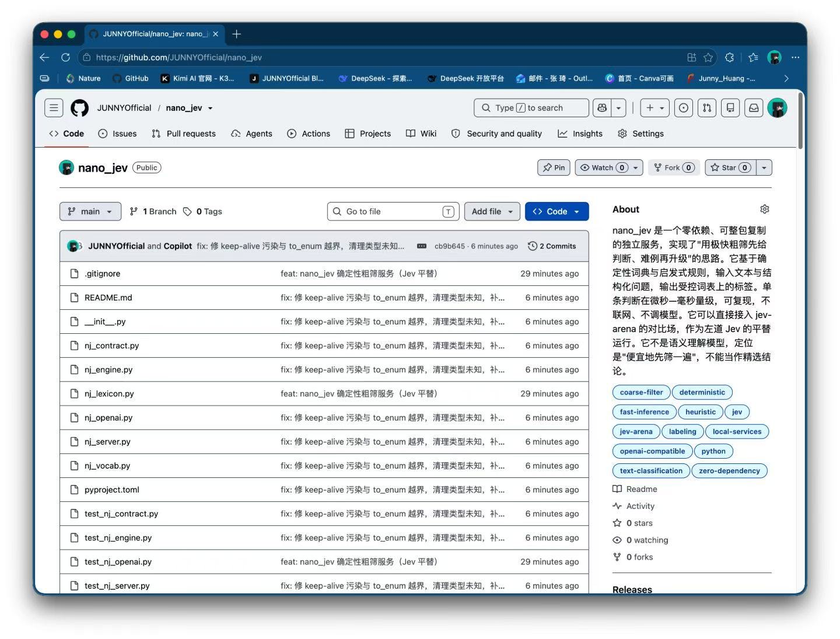Open dropdown arrow next to Copilot icon
This screenshot has width=840, height=639.
618,108
